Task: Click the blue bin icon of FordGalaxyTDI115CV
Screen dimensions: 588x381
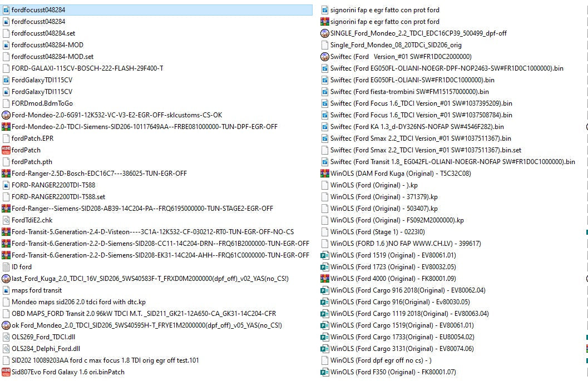Action: [6, 80]
